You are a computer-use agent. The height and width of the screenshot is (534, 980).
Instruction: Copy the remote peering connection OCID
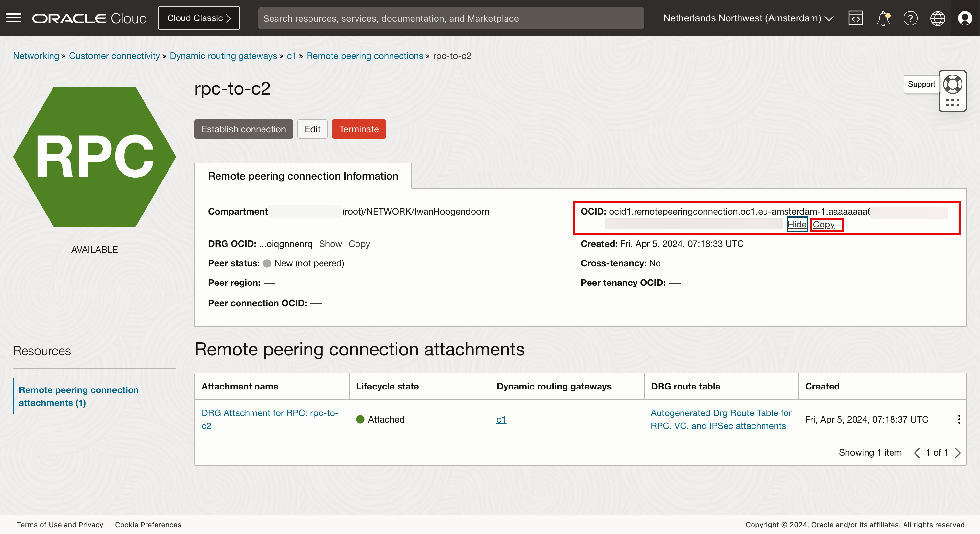pos(824,225)
